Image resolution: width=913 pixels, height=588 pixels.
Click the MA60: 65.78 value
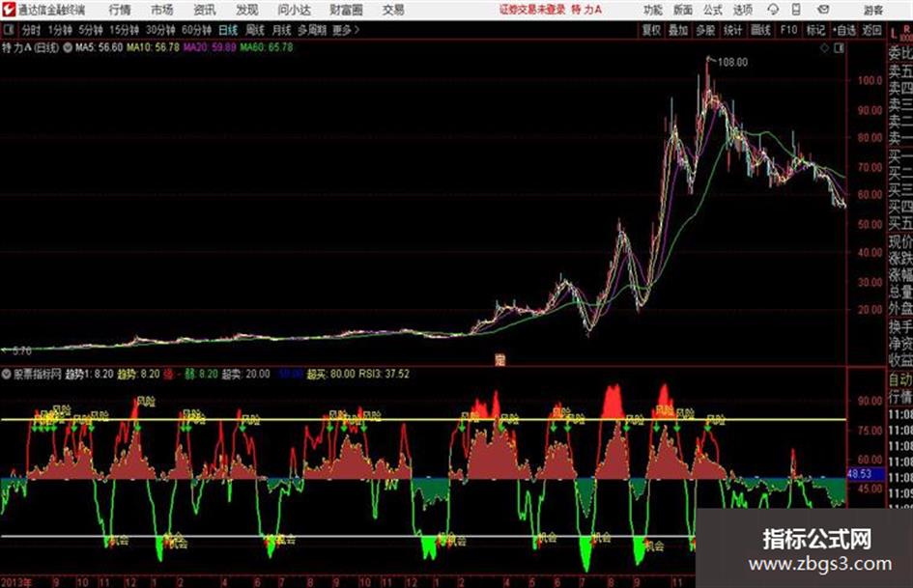pos(267,47)
